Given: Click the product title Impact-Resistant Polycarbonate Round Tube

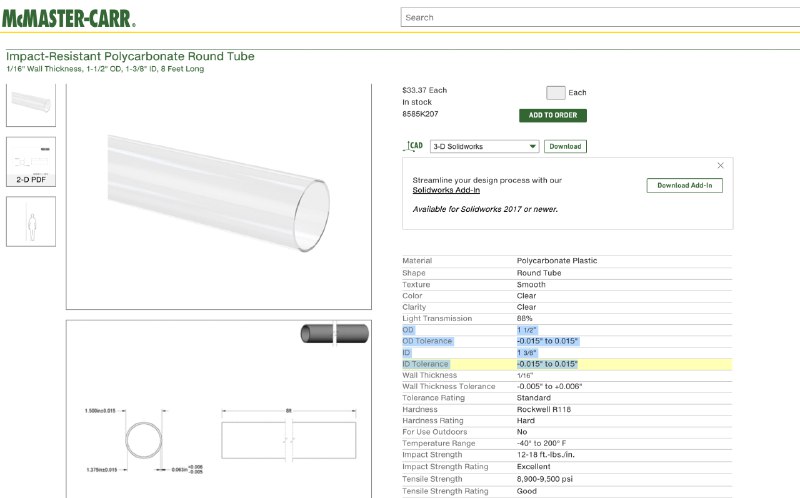Looking at the screenshot, I should pos(130,56).
